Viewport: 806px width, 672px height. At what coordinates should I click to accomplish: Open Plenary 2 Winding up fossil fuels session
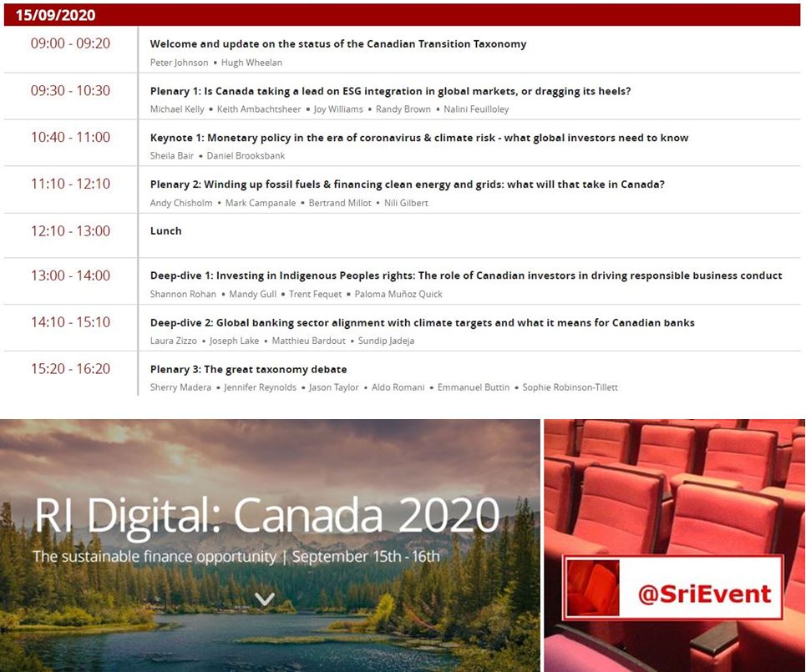point(407,184)
